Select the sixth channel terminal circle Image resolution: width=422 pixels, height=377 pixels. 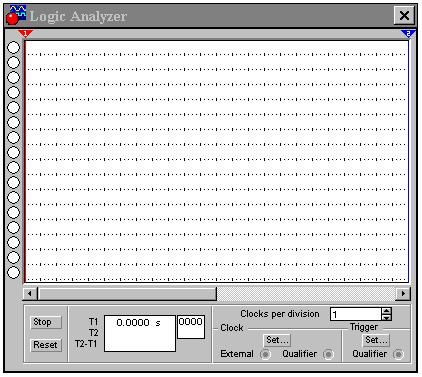(14, 122)
